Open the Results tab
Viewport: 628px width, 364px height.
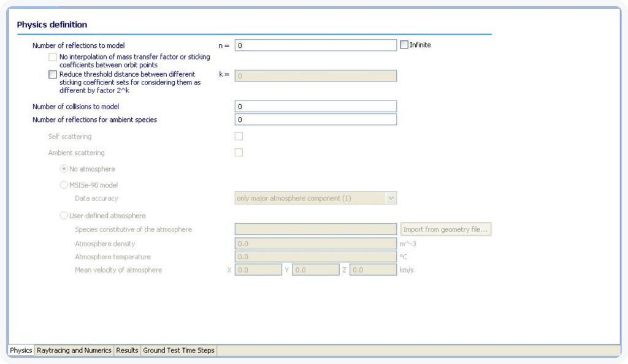pos(127,351)
